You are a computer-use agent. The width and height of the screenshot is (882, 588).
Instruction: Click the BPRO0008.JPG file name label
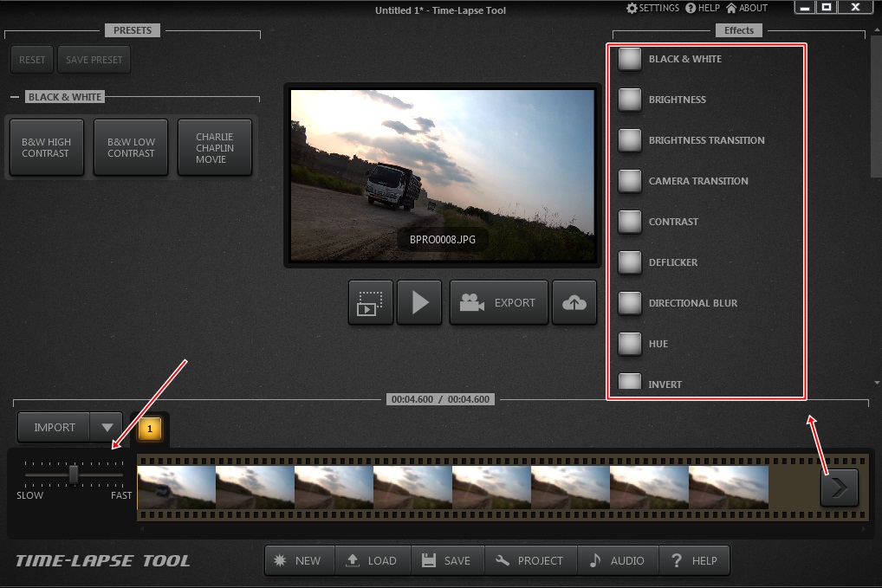pos(443,240)
